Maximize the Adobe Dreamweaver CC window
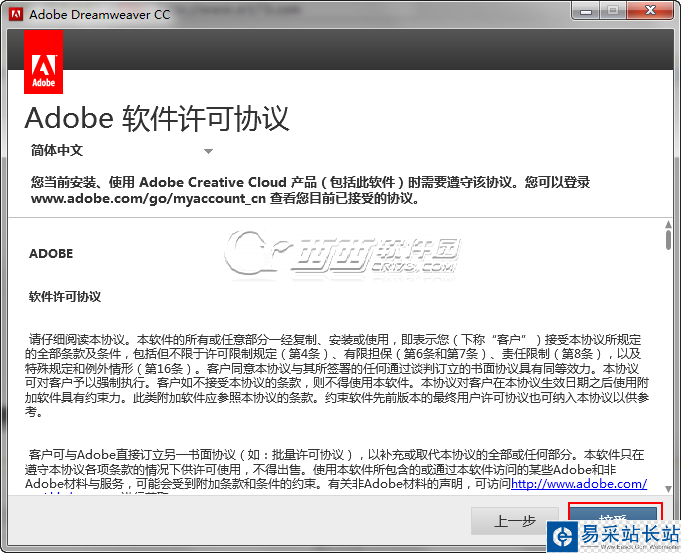The image size is (681, 553). tap(613, 10)
